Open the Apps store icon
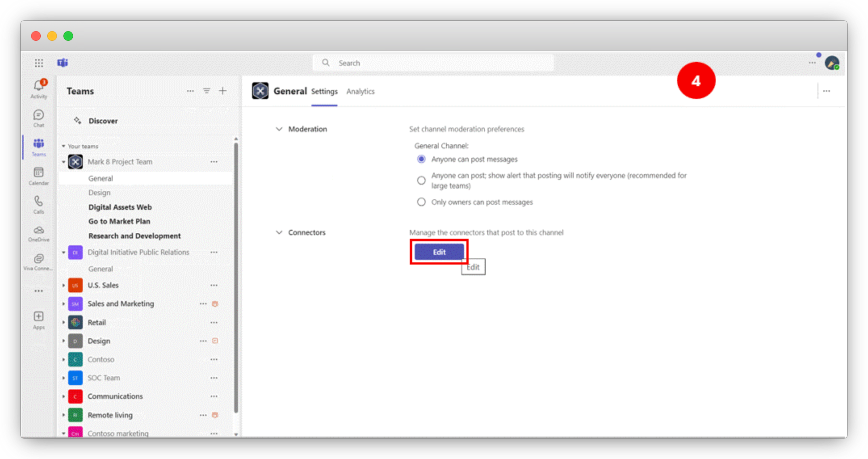 click(x=39, y=317)
